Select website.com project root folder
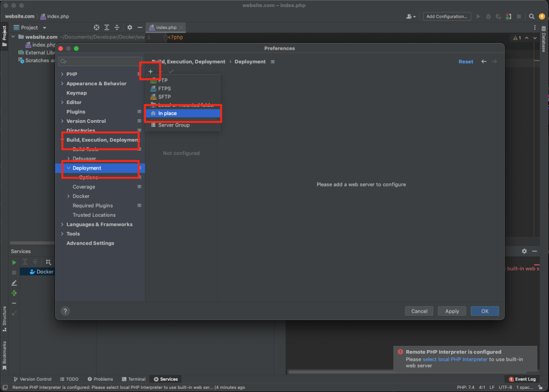The height and width of the screenshot is (392, 549). (x=41, y=37)
